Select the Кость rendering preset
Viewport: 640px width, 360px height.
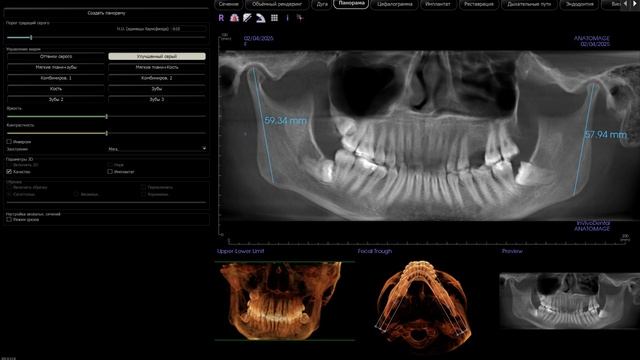[x=56, y=89]
